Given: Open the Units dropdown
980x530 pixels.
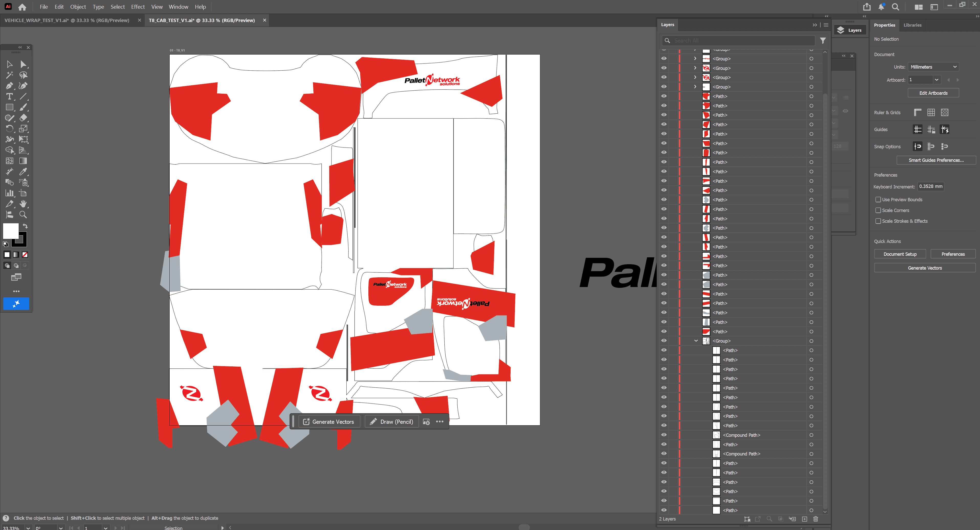Looking at the screenshot, I should tap(933, 67).
